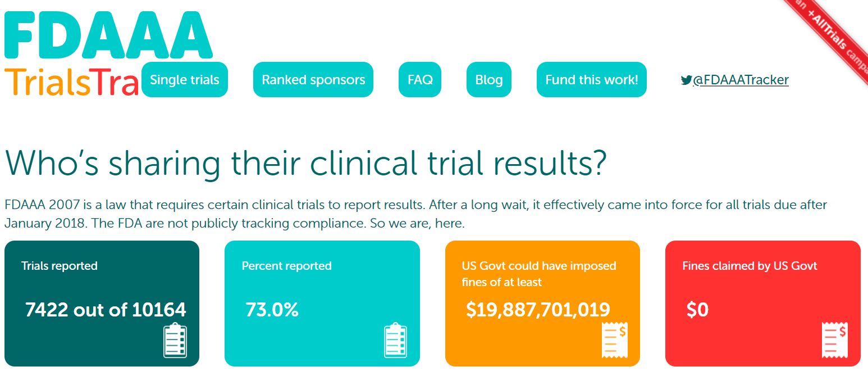
Task: Click the receipt icon in red fines card
Action: (x=834, y=340)
